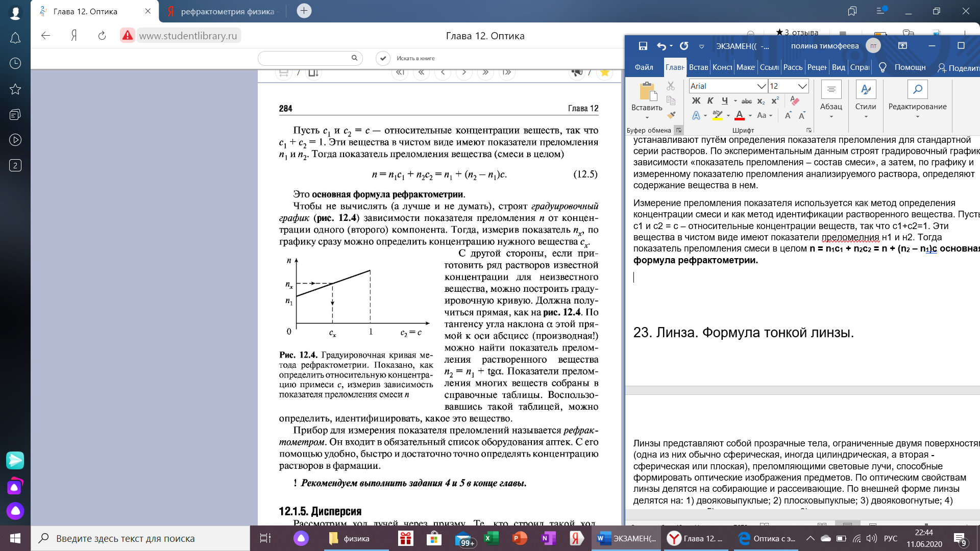This screenshot has height=551, width=980.
Task: Undo the last action in Word
Action: tap(661, 46)
